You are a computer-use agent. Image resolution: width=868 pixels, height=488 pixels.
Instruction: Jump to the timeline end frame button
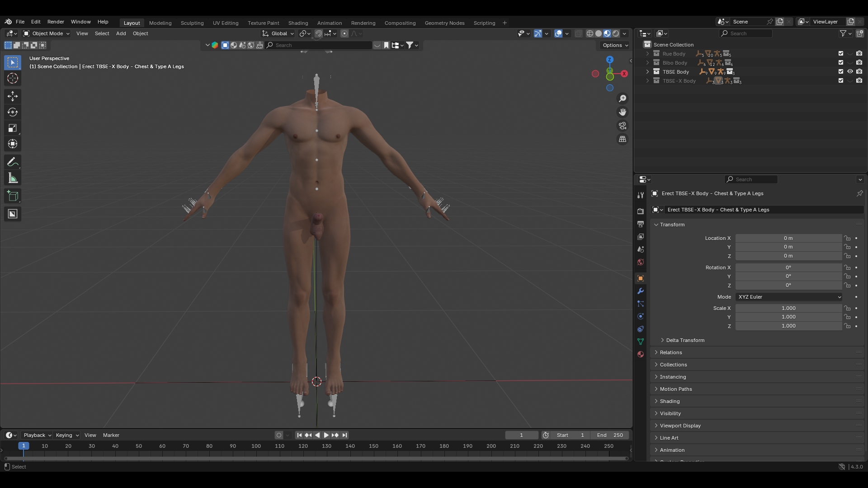click(x=344, y=435)
